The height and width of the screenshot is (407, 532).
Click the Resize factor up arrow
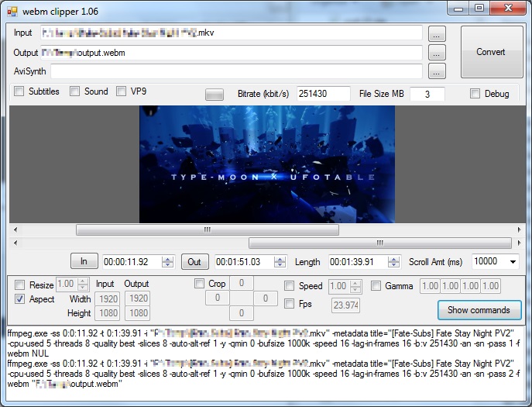[83, 281]
